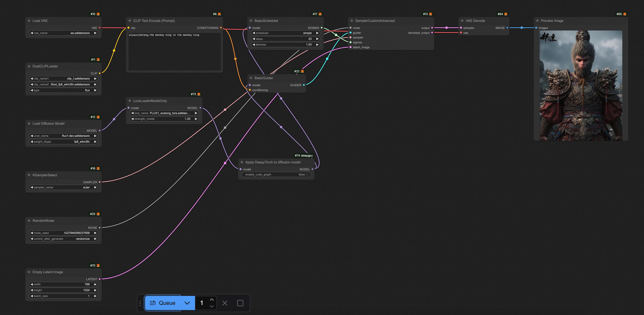Viewport: 644px width, 315px height.
Task: Click the strength_model 1.20 slider widget
Action: pos(164,119)
